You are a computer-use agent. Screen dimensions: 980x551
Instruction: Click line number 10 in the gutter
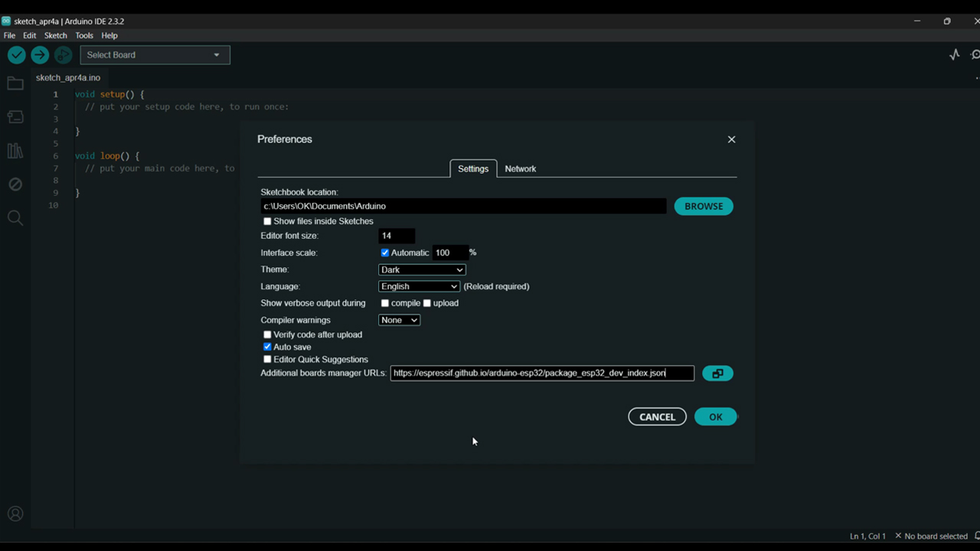(53, 205)
